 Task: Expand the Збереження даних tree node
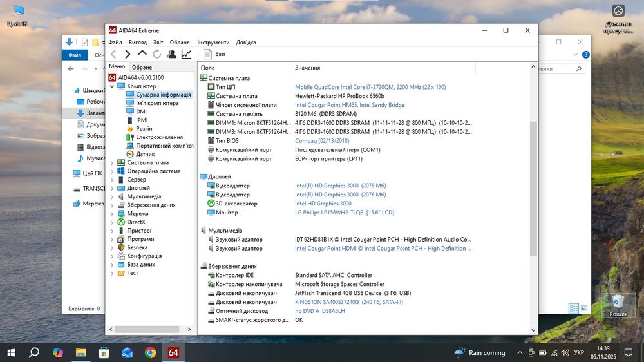112,205
